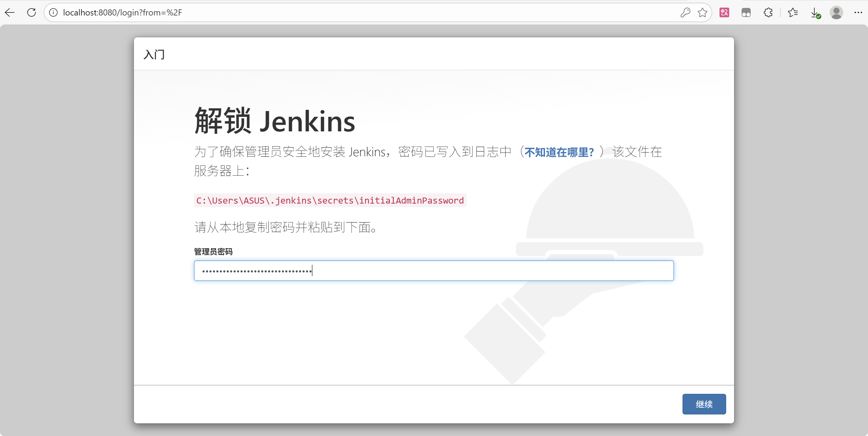Screen dimensions: 868x436
Task: Open the Favorites list icon
Action: [793, 12]
